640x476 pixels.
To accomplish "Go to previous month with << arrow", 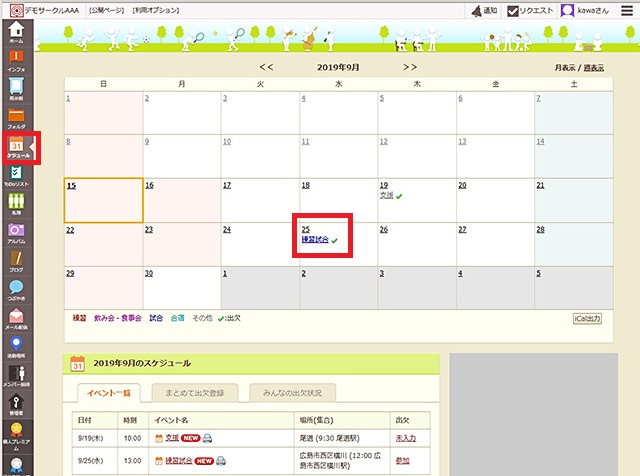I will (x=266, y=67).
